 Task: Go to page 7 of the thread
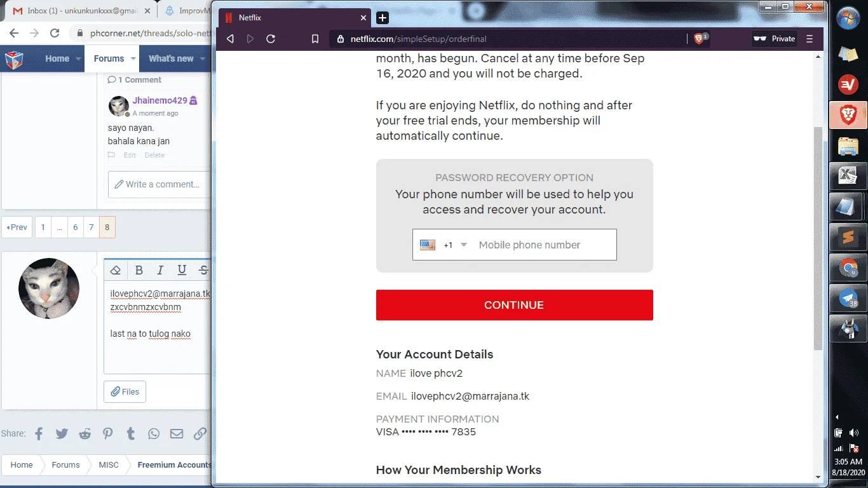click(x=91, y=227)
